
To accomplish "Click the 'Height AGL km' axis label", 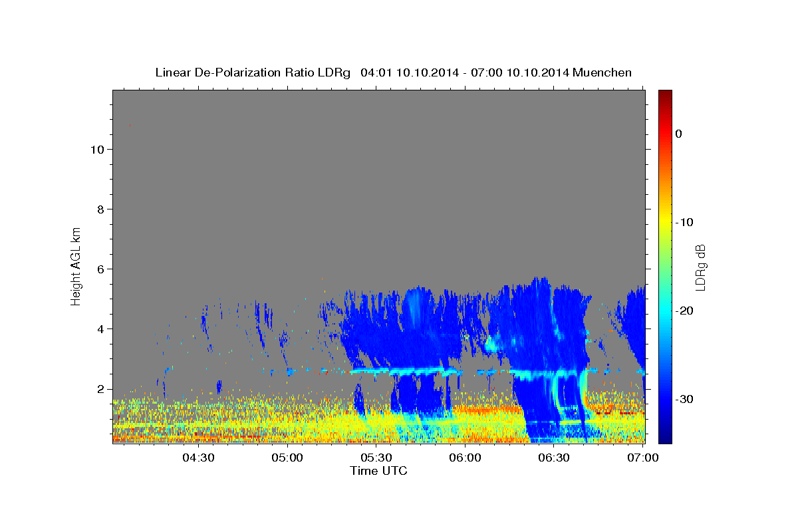I will point(76,266).
